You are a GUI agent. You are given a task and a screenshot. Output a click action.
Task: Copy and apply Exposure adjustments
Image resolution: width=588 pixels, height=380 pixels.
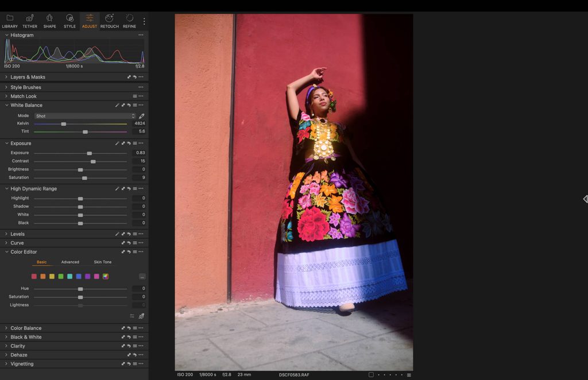(x=123, y=143)
